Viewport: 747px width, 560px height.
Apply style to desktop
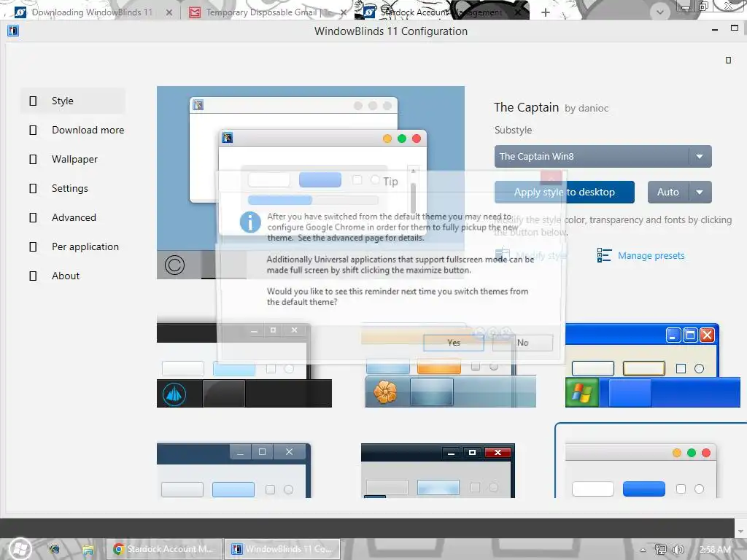point(564,192)
